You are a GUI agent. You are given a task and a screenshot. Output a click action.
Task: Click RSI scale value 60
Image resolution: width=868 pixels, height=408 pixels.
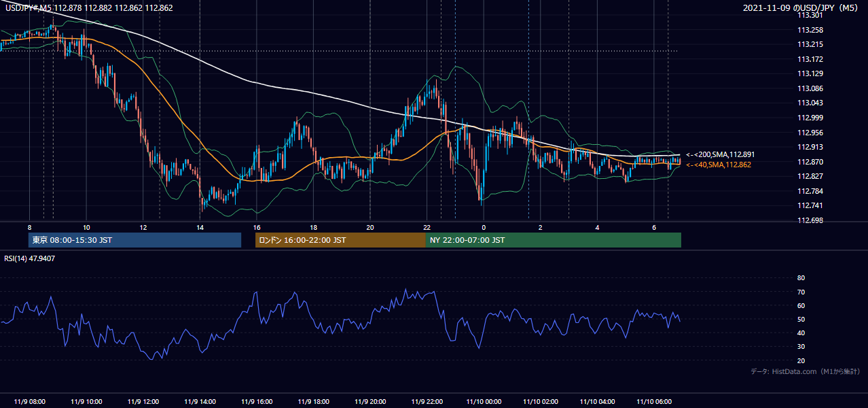click(801, 305)
